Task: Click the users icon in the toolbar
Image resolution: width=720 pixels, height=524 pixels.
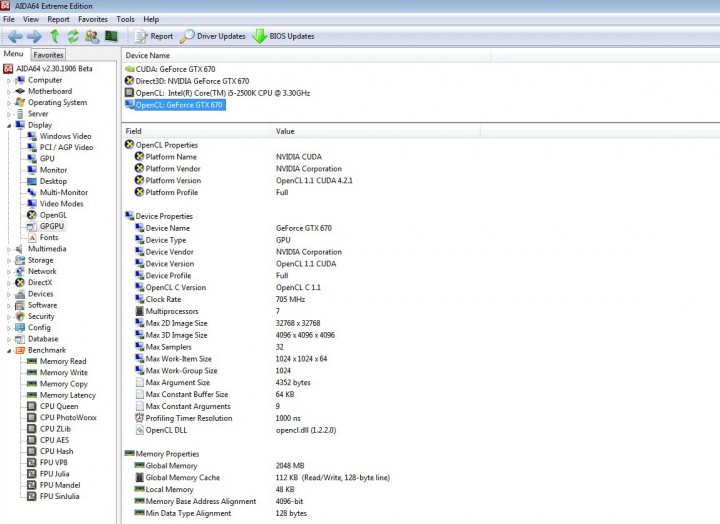Action: pyautogui.click(x=92, y=36)
